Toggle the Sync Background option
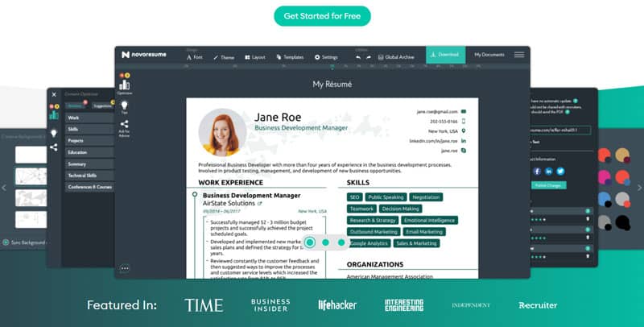 [x=6, y=242]
